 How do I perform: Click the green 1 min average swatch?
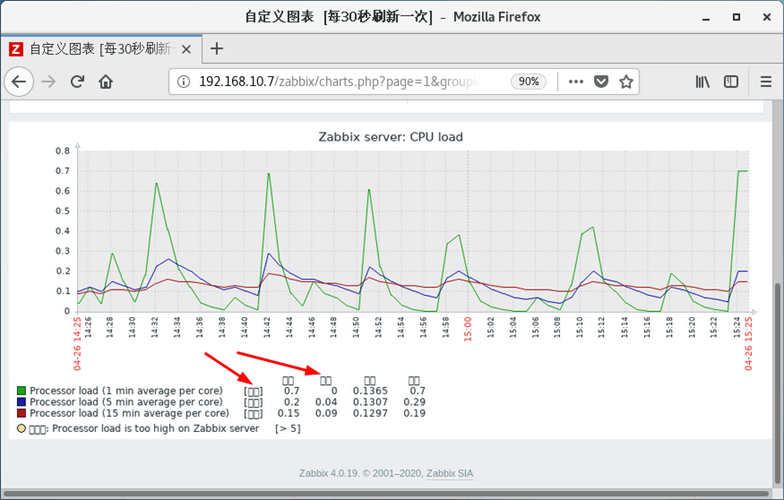tap(22, 390)
